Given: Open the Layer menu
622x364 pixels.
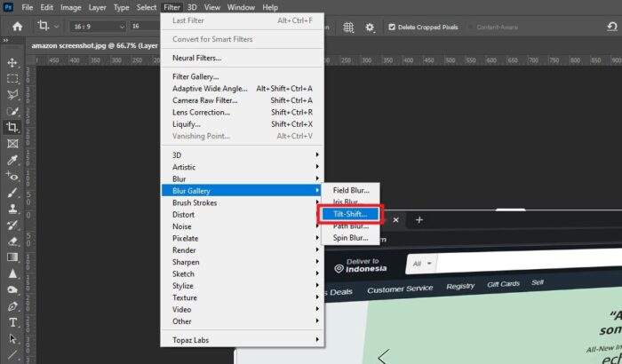Looking at the screenshot, I should (97, 7).
